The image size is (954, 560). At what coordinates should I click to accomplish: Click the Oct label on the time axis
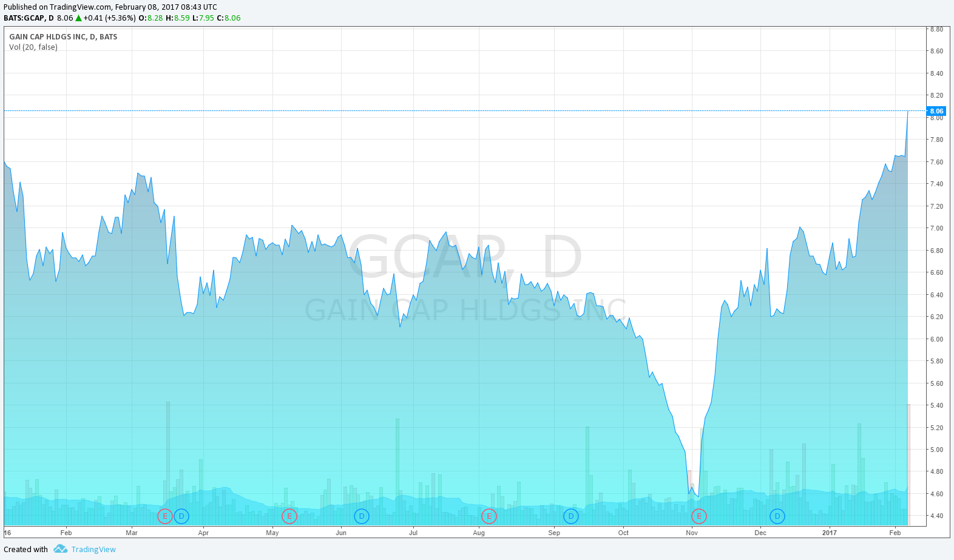point(623,533)
